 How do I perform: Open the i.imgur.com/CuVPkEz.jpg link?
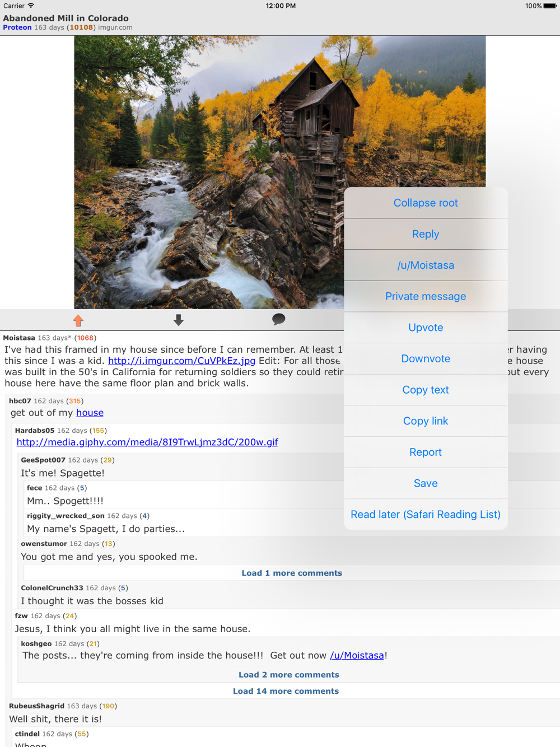(181, 361)
